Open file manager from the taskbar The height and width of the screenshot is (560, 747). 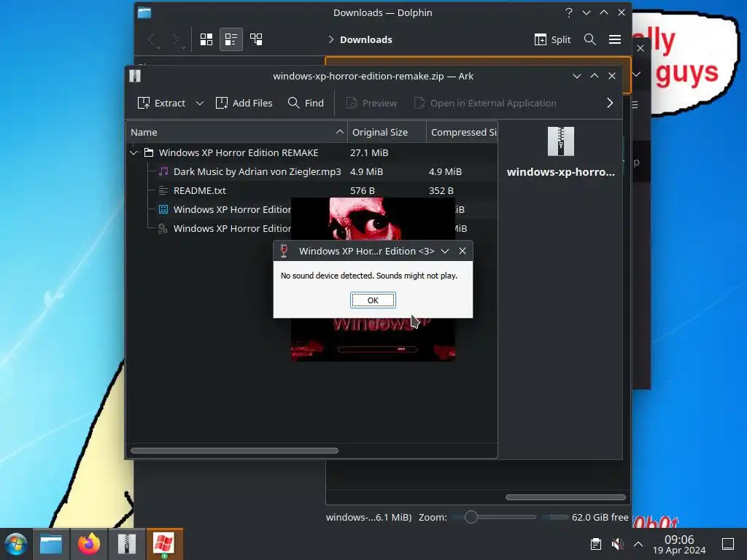click(x=51, y=544)
